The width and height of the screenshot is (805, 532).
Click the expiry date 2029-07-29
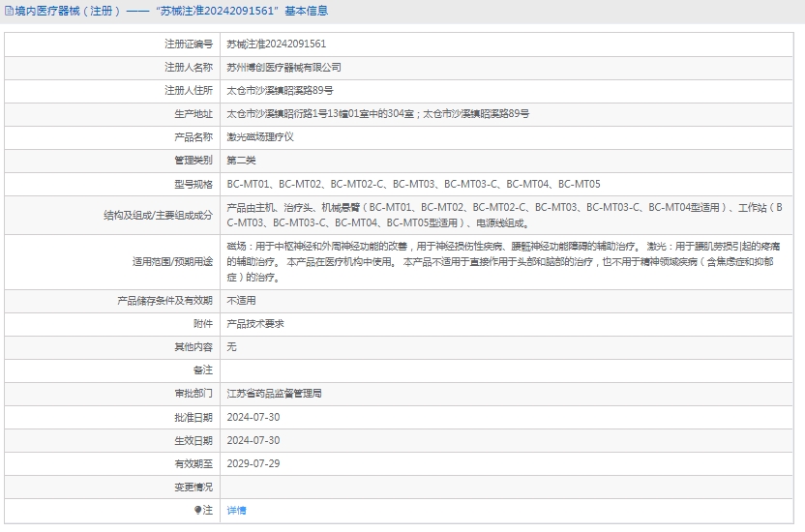pyautogui.click(x=253, y=463)
